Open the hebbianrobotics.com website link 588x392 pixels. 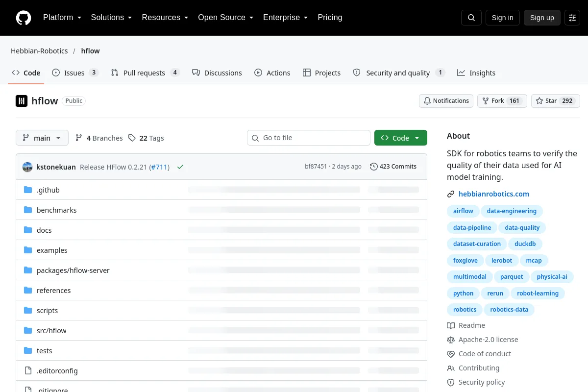coord(494,194)
